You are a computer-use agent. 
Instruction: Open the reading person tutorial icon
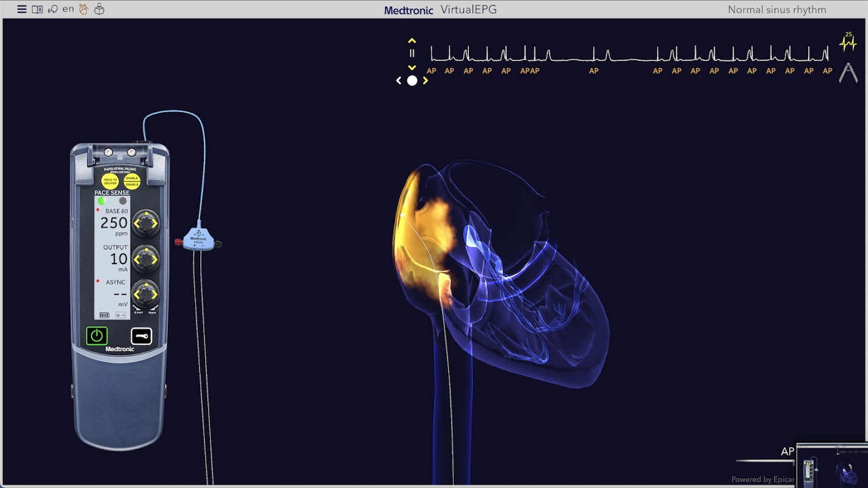(x=99, y=9)
